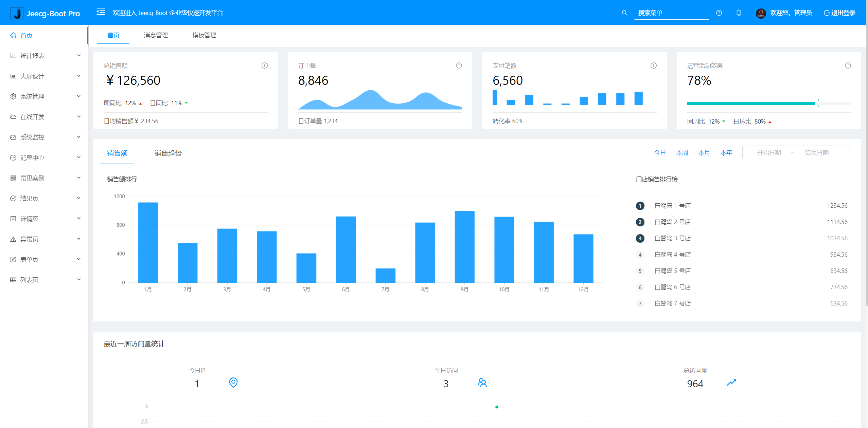Click the search magnifier icon in header
The height and width of the screenshot is (428, 868).
tap(624, 13)
